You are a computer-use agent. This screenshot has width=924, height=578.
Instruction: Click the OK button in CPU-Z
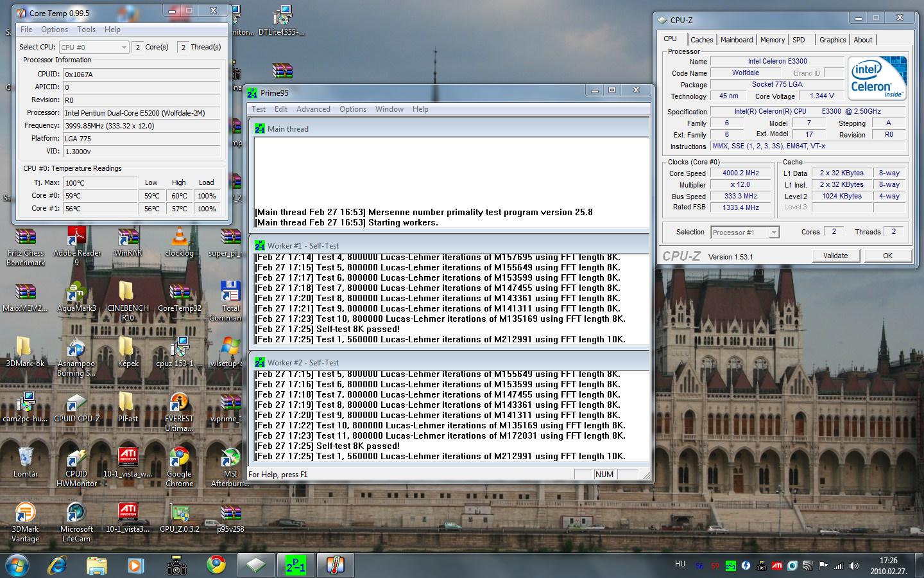point(887,256)
